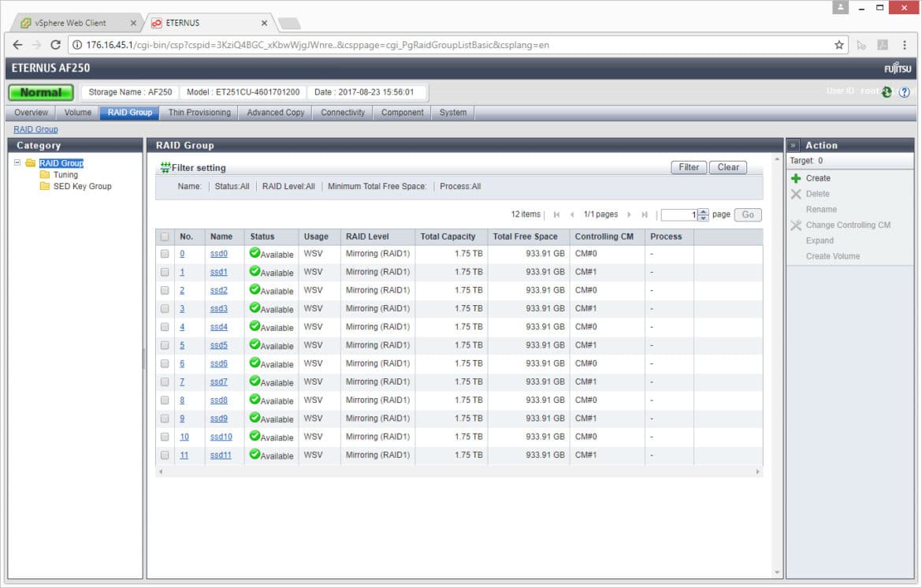Click the browser back arrow

17,45
